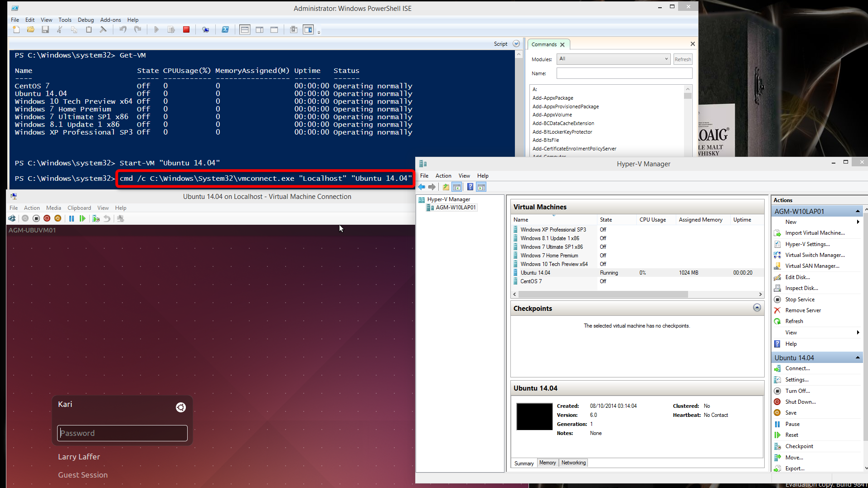Toggle Show/Hide Action Pane in Hyper-V Manager
Viewport: 868px width, 488px height.
(x=481, y=187)
